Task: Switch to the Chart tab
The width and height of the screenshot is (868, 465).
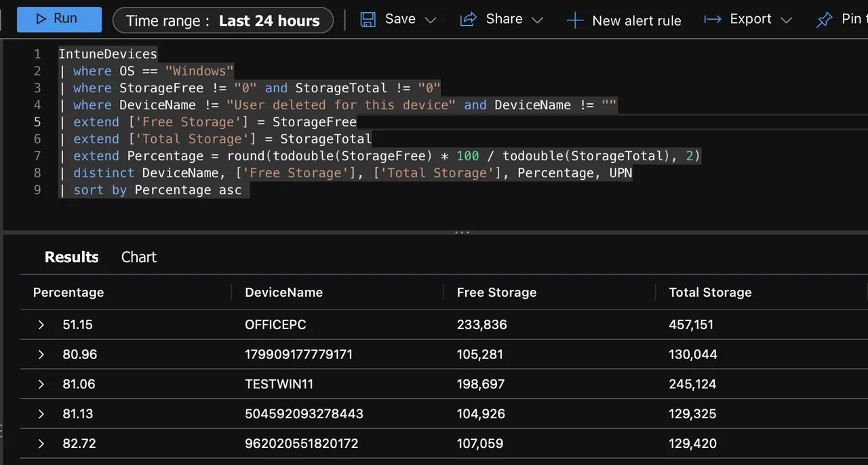Action: tap(139, 257)
